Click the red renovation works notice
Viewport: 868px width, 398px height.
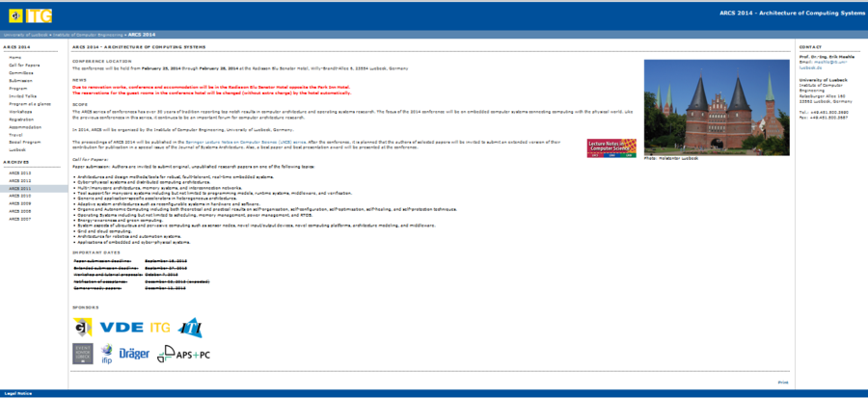point(212,90)
